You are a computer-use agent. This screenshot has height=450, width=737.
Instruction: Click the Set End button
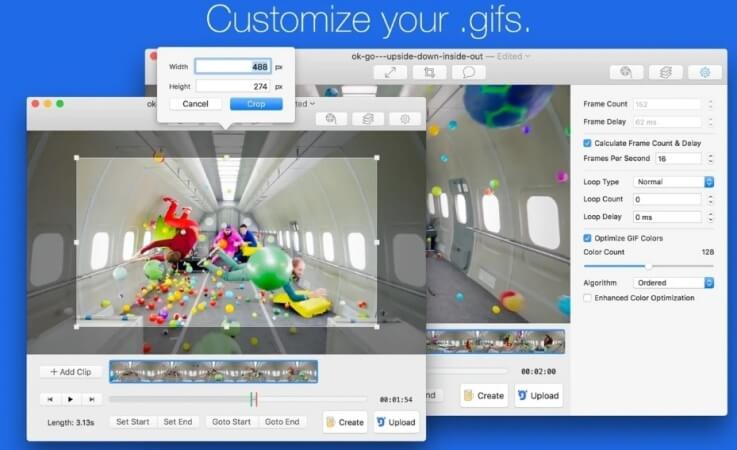pyautogui.click(x=178, y=422)
